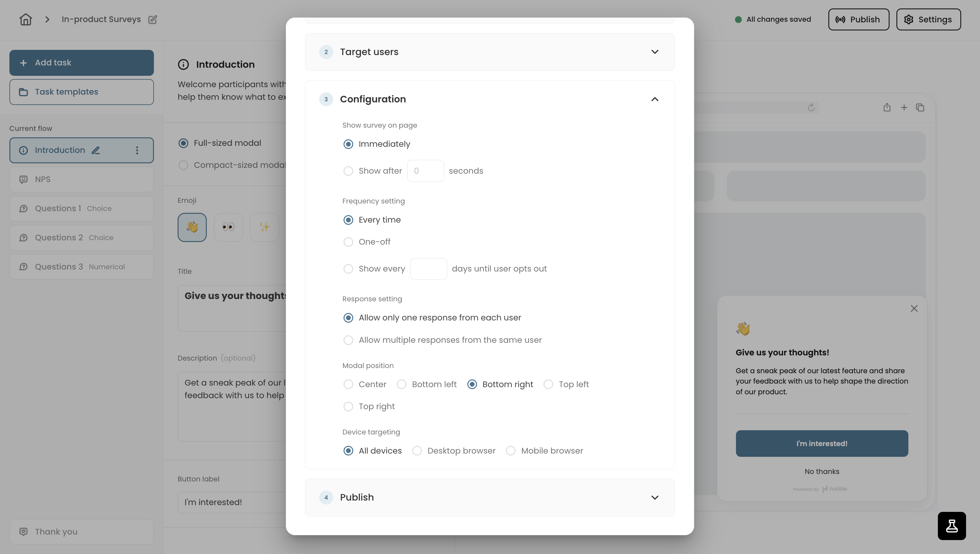Pick the eyes emoji
Viewport: 980px width, 554px height.
click(228, 227)
